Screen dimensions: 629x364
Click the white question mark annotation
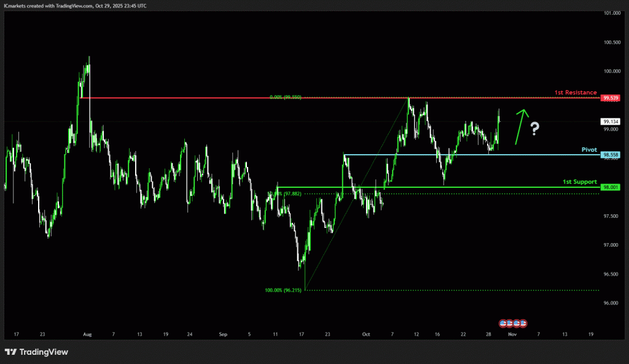point(535,128)
